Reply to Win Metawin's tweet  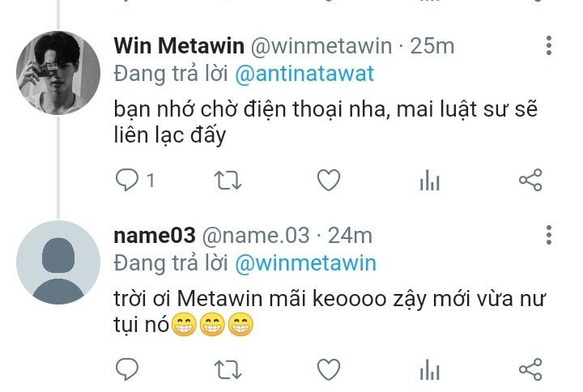coord(127,180)
